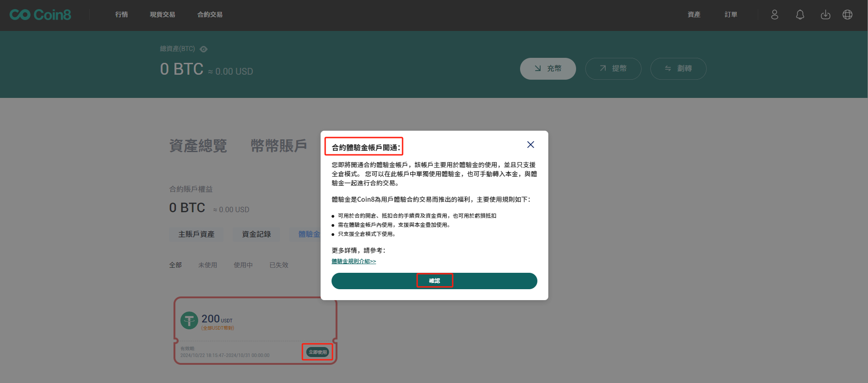
Task: Confirm with the 確認 button
Action: pos(434,281)
